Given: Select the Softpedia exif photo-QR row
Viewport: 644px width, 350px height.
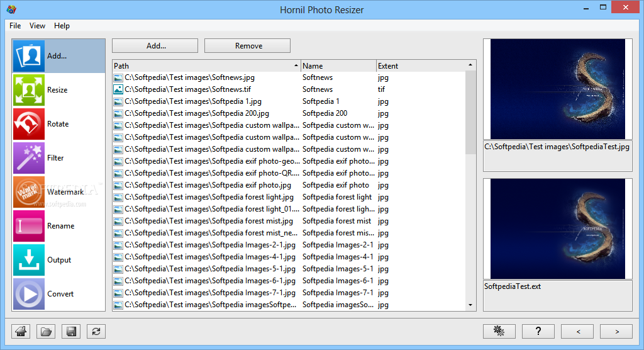Looking at the screenshot, I should pyautogui.click(x=289, y=173).
